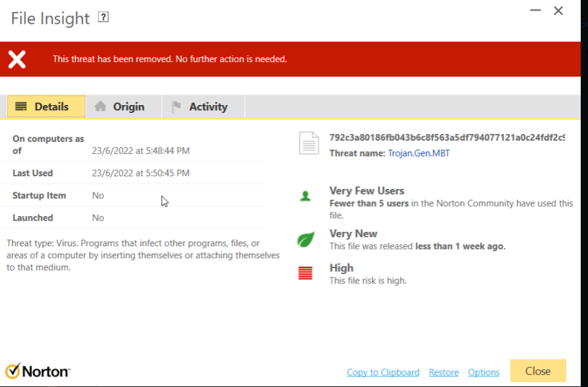Click 'less than 1 week ago' text
Viewport: 588px width, 387px height.
pos(460,246)
